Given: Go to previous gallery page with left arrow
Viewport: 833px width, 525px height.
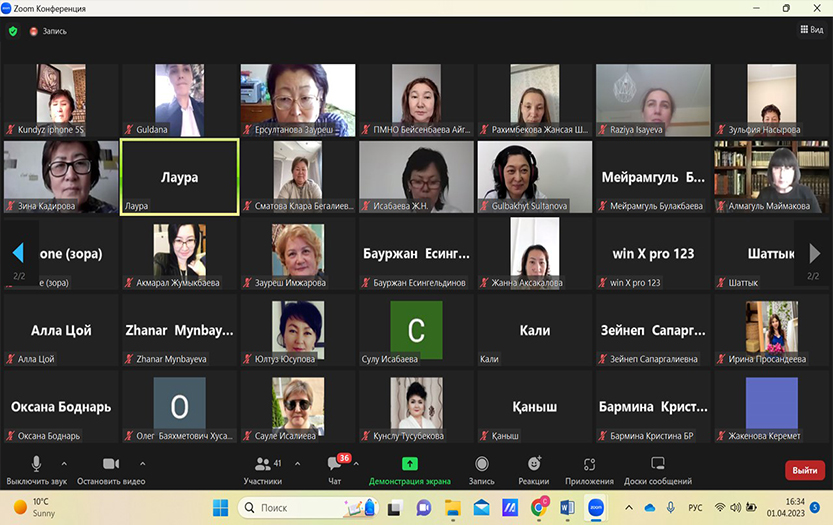Looking at the screenshot, I should click(18, 254).
